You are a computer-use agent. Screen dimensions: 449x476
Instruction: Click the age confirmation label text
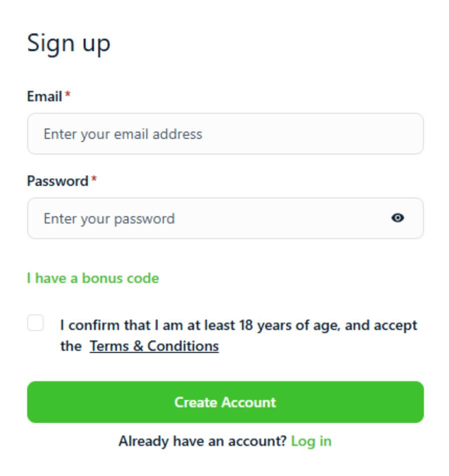(238, 336)
